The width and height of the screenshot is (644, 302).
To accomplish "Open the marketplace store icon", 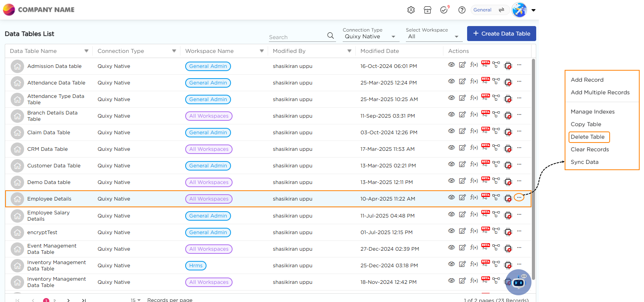I will [x=428, y=10].
